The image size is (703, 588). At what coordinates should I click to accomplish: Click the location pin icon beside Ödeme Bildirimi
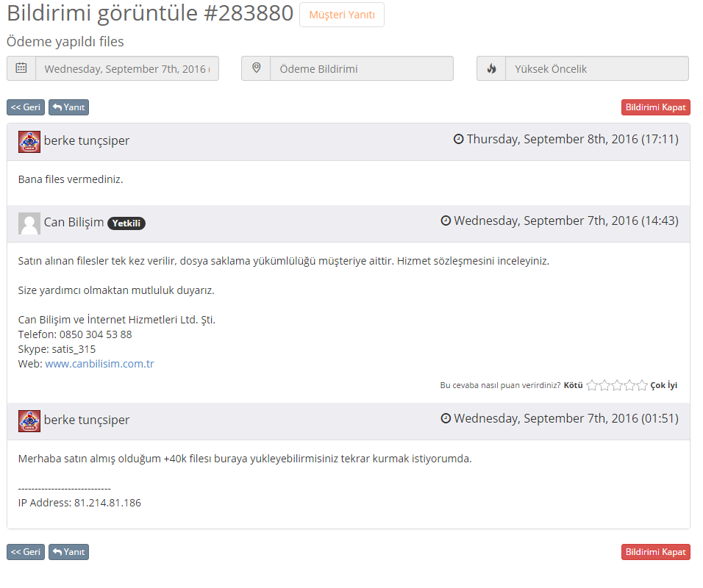coord(256,68)
